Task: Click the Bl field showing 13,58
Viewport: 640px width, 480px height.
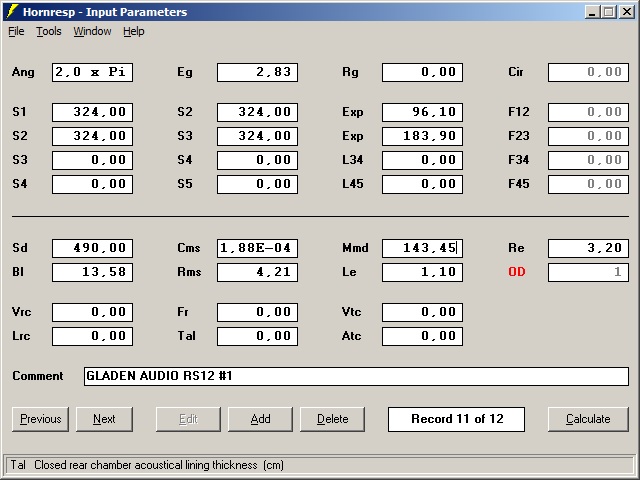Action: tap(92, 272)
